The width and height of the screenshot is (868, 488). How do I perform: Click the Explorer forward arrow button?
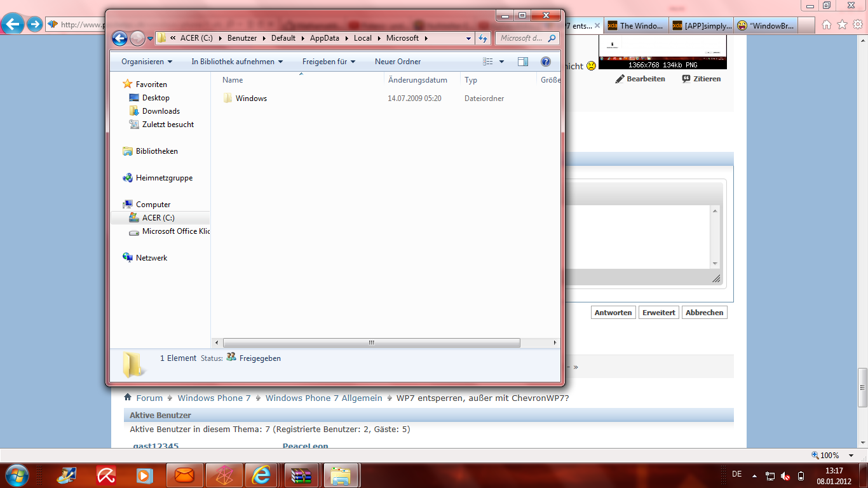(137, 38)
